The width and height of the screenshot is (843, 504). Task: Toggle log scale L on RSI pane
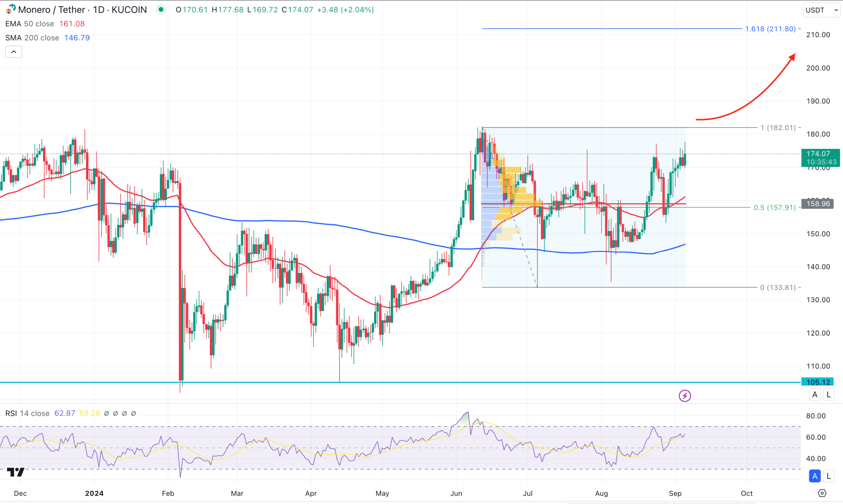coord(829,475)
